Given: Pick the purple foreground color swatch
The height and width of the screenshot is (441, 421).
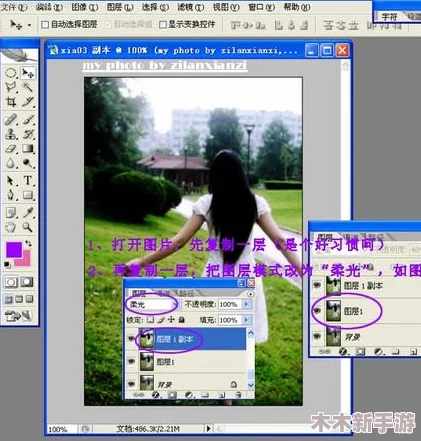Looking at the screenshot, I should [x=13, y=249].
